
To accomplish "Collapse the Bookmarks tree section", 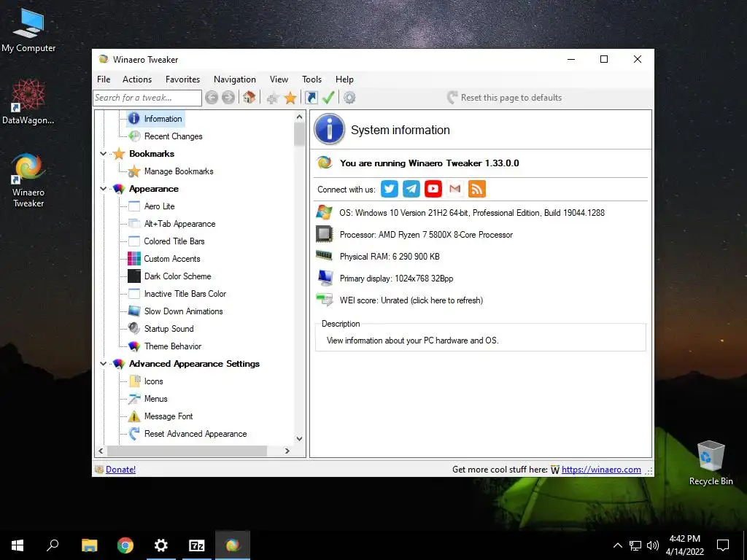I will pyautogui.click(x=103, y=154).
